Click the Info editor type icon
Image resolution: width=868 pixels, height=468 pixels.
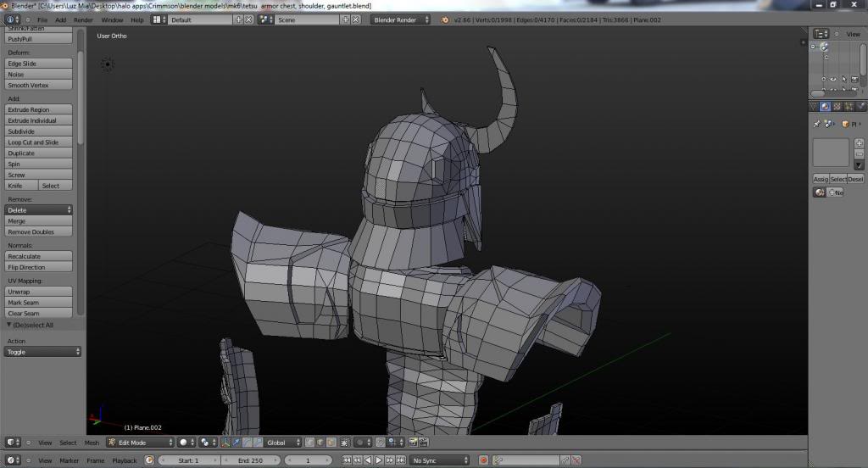(x=12, y=19)
